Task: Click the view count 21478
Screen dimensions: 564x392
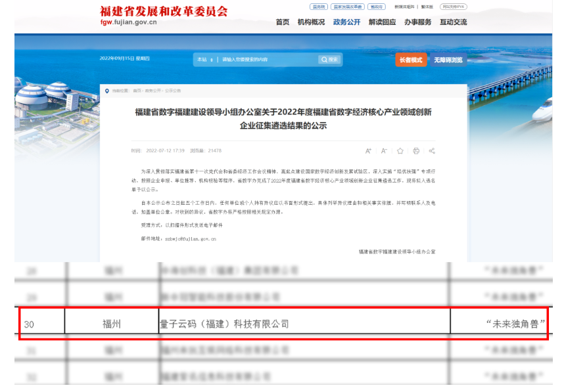Action: tap(215, 151)
